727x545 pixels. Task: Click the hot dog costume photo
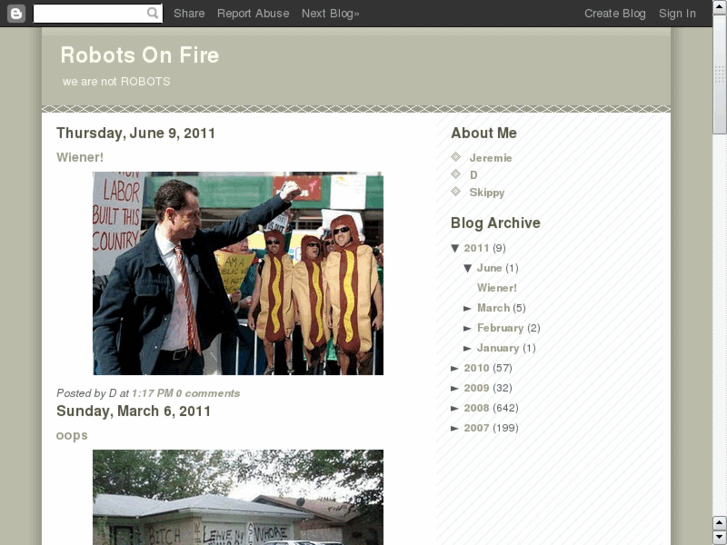coord(238,273)
